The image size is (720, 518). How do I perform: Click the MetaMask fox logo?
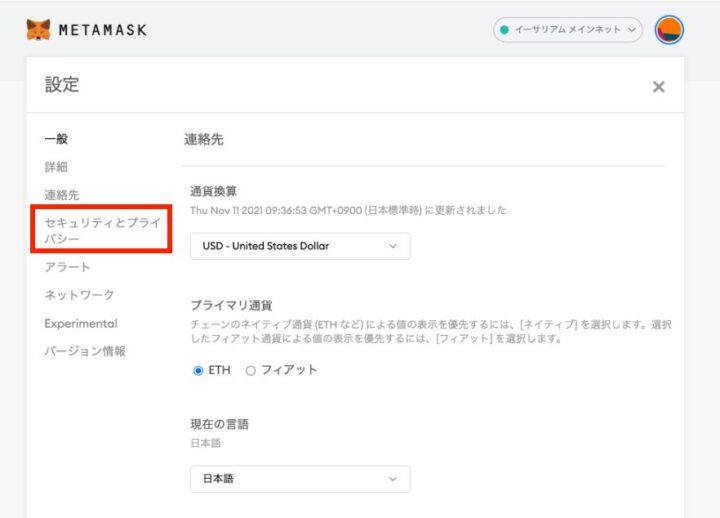pos(38,29)
